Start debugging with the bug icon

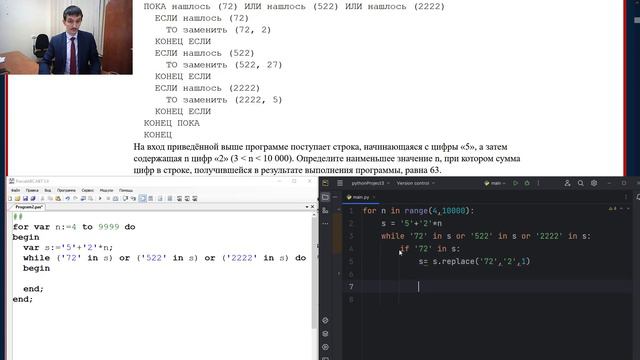pos(527,183)
